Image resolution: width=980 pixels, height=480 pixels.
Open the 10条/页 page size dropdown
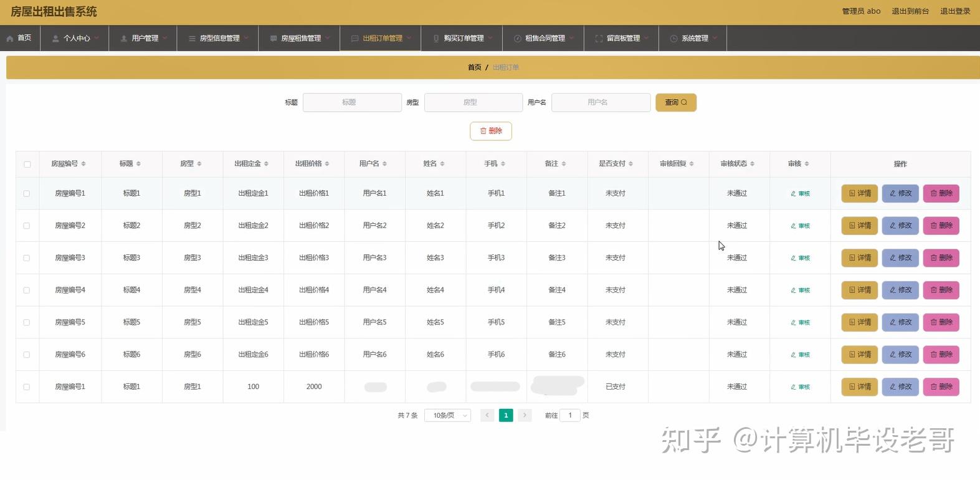447,415
